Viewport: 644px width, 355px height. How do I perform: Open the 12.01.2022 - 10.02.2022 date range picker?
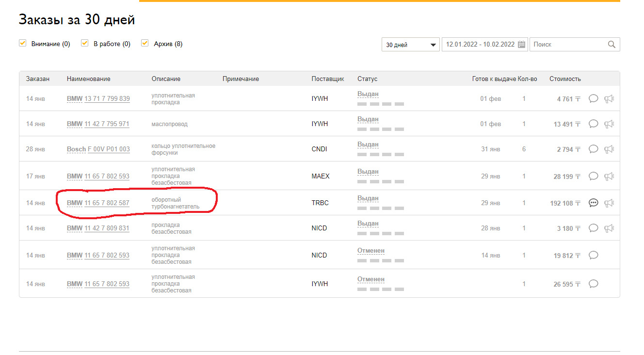(480, 44)
